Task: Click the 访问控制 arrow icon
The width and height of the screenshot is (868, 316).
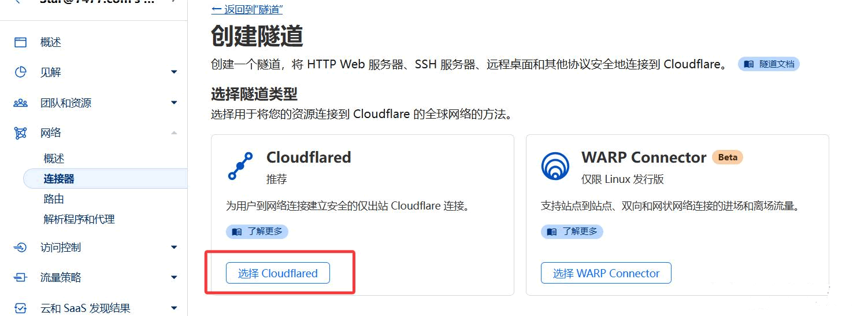Action: tap(20, 248)
